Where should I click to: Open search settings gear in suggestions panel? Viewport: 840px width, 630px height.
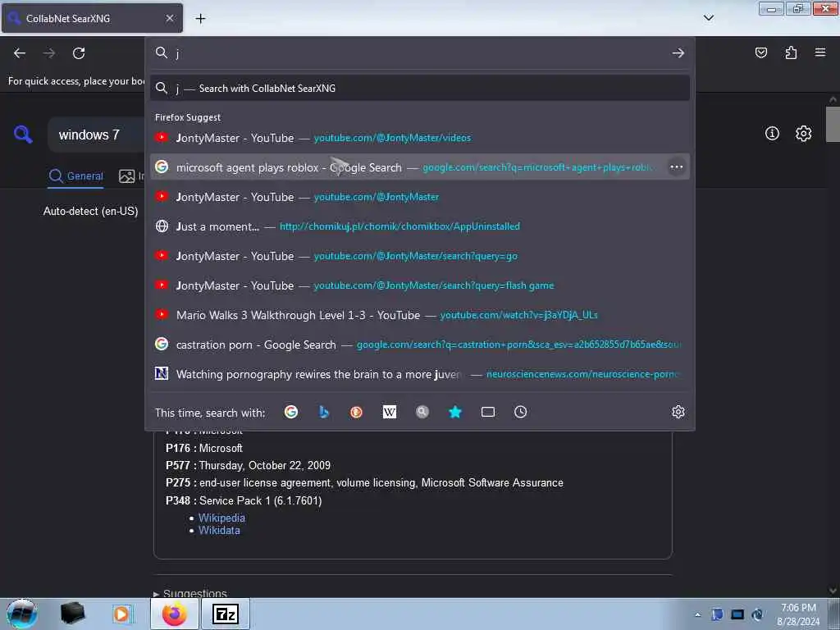point(678,412)
